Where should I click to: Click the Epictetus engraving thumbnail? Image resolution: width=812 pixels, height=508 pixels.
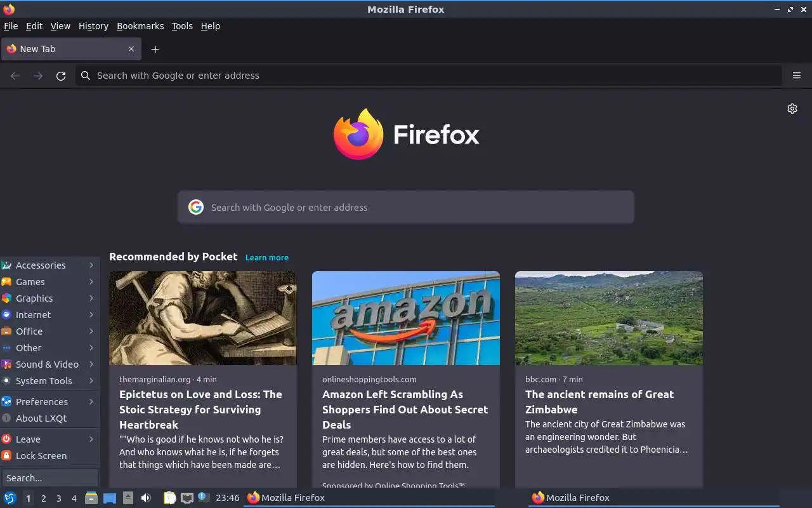203,318
